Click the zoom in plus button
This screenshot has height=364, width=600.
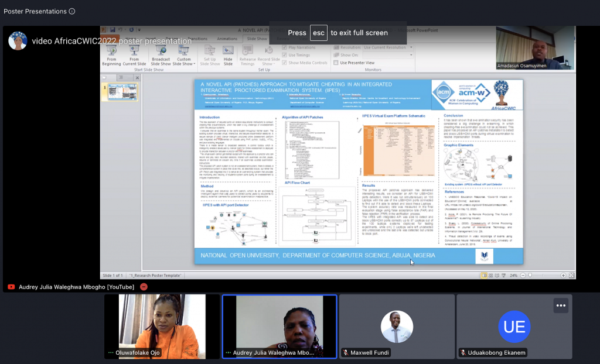click(x=563, y=275)
